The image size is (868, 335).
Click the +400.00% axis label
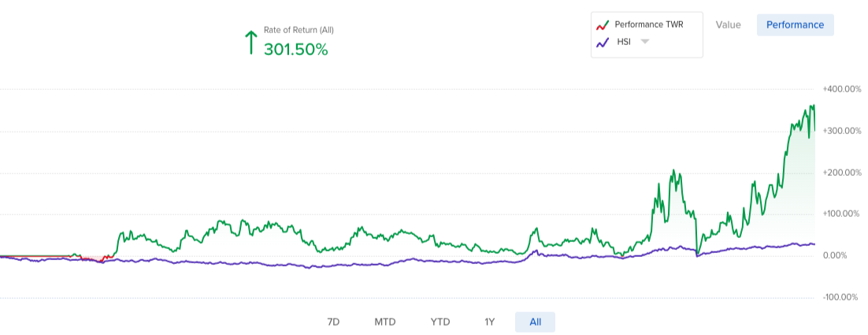[x=841, y=89]
